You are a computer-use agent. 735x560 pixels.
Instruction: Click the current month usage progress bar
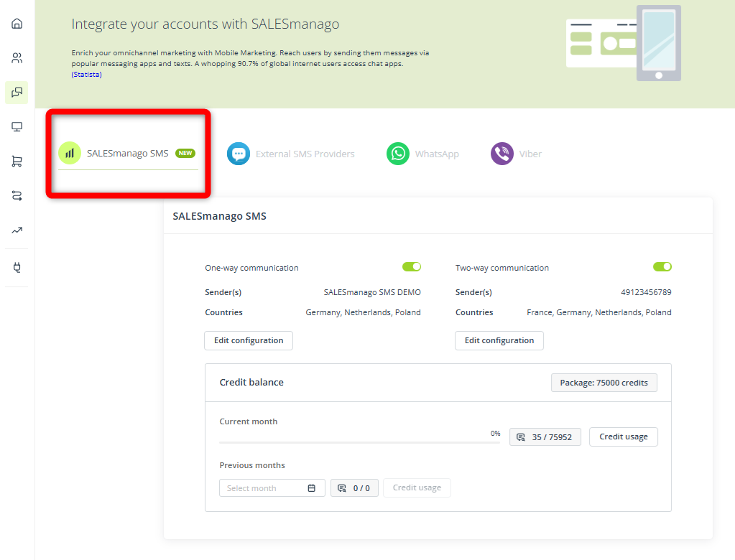(x=359, y=442)
